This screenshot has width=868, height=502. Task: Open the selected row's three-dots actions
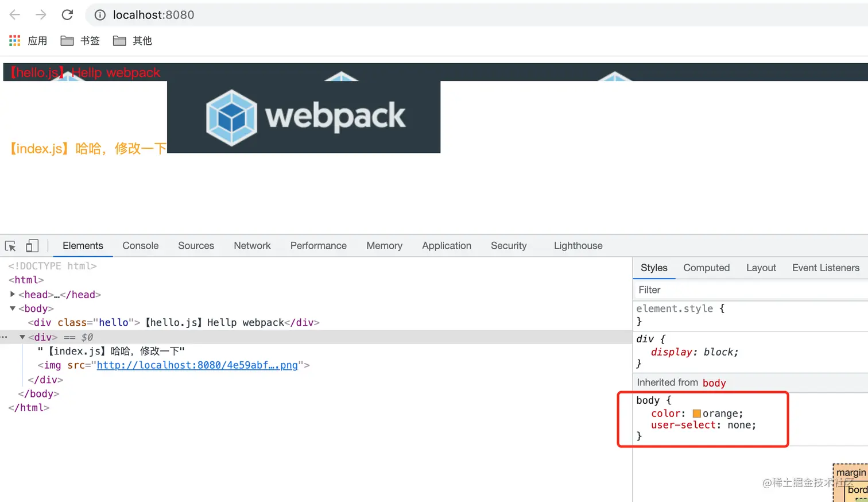click(4, 337)
